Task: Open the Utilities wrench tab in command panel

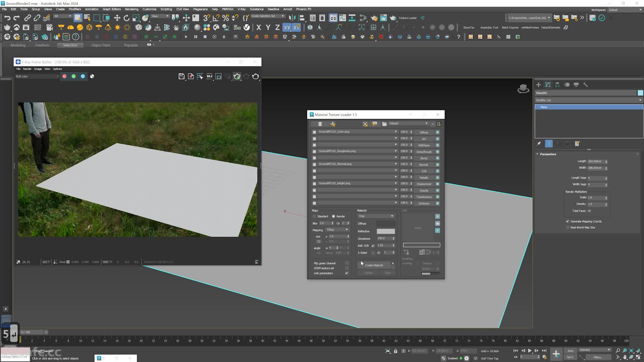Action: point(585,85)
